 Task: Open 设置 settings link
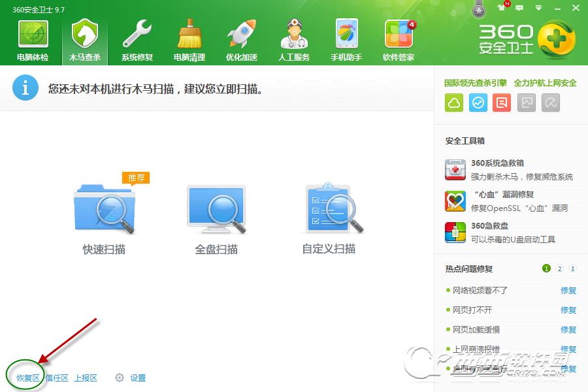pyautogui.click(x=138, y=378)
